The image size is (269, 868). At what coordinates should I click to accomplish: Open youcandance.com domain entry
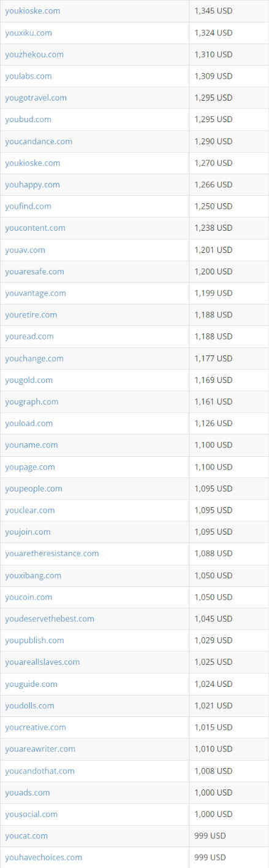click(39, 141)
